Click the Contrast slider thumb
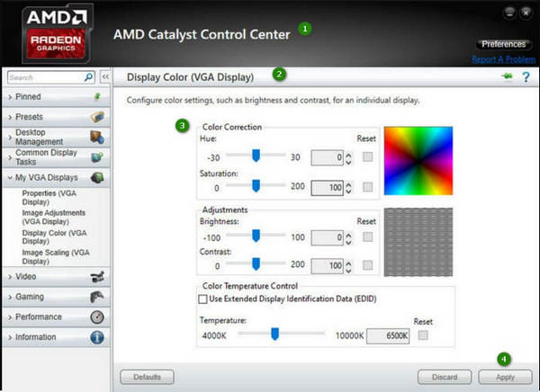 click(256, 264)
